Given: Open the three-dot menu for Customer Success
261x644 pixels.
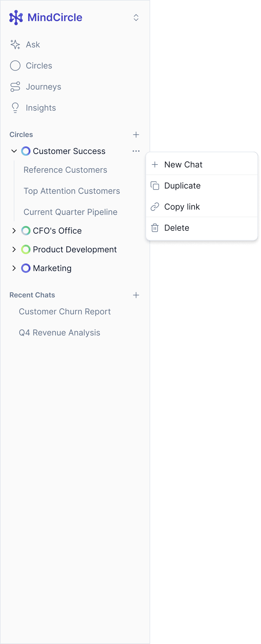Looking at the screenshot, I should coord(136,151).
